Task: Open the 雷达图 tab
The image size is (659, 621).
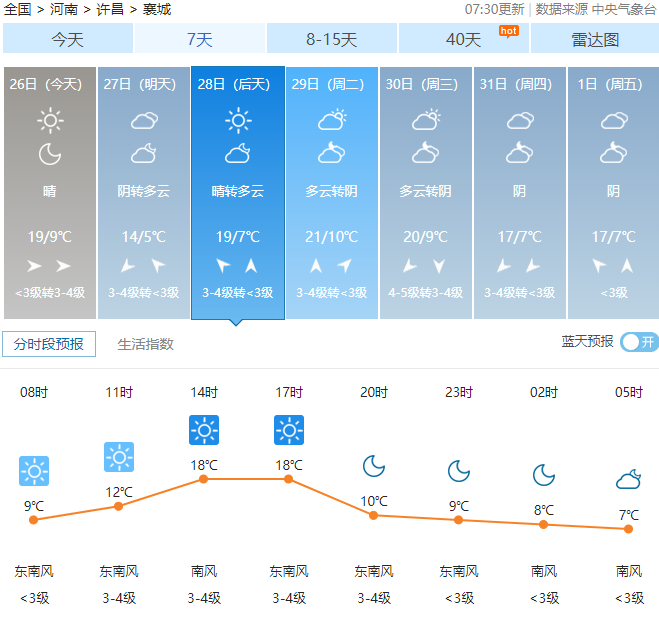Action: (x=595, y=39)
